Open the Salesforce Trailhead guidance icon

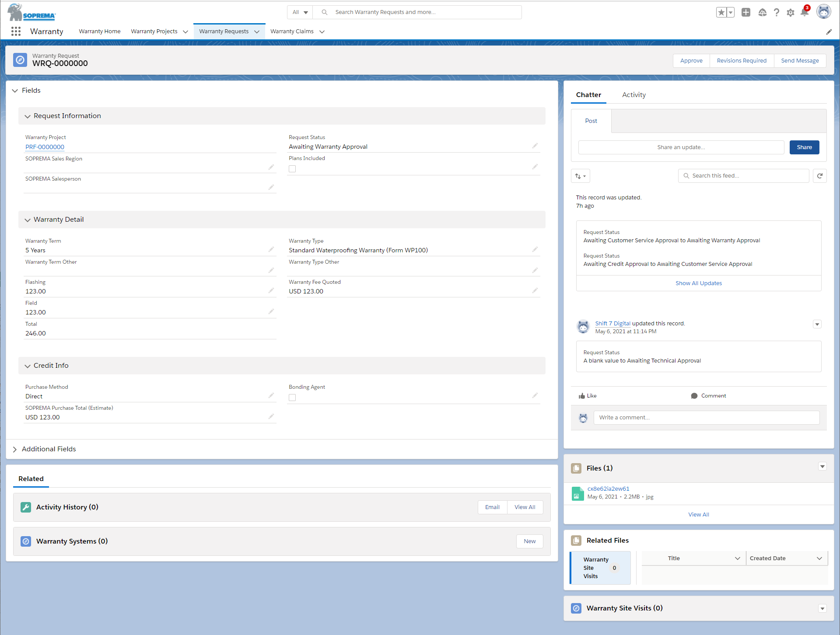point(763,12)
